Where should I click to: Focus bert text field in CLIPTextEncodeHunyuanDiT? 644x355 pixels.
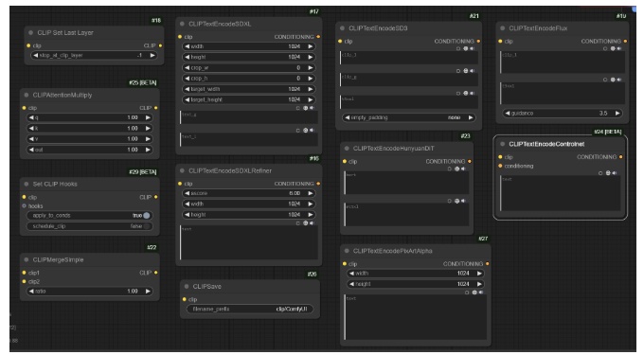click(x=406, y=183)
